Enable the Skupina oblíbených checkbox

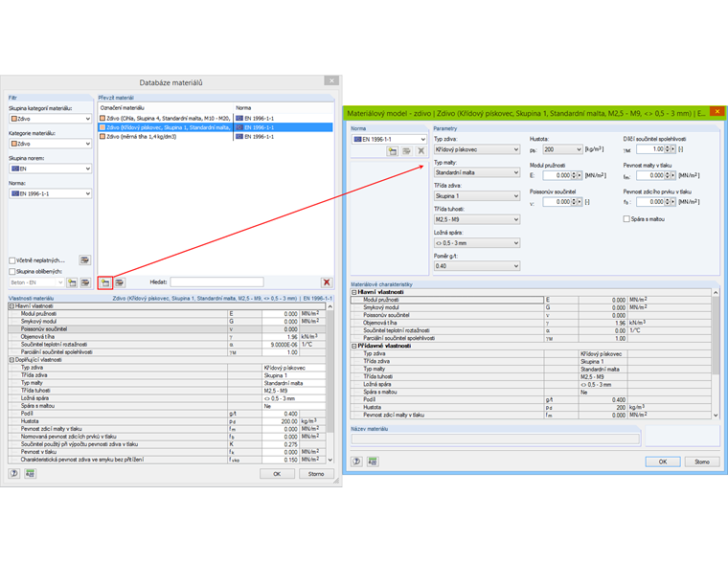pyautogui.click(x=12, y=272)
